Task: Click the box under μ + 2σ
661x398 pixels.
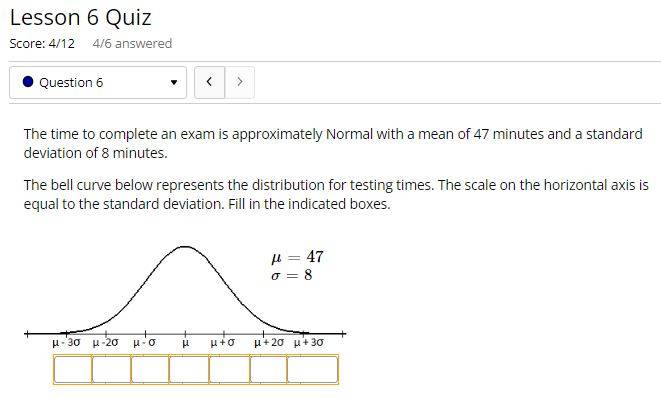Action: click(x=268, y=369)
